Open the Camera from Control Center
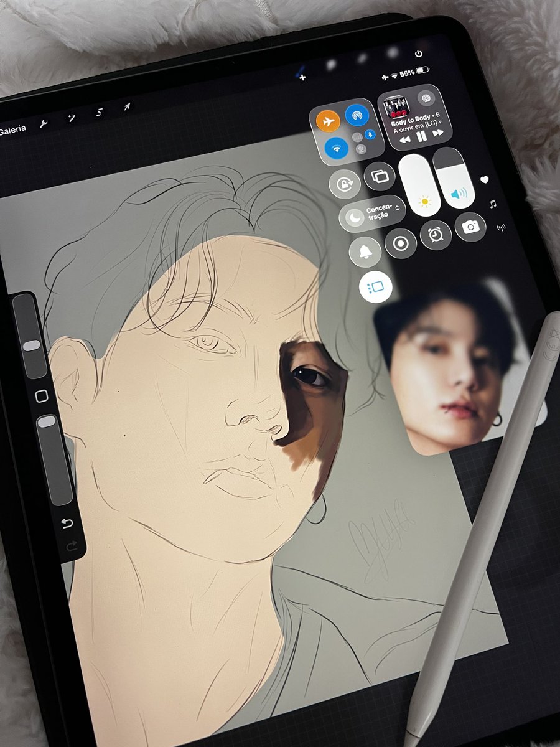The height and width of the screenshot is (747, 560). 470,227
